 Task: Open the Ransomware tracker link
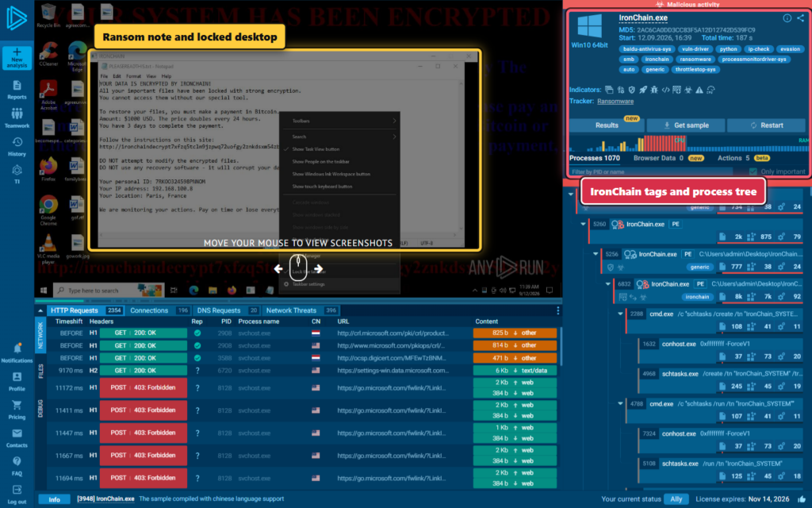[615, 101]
